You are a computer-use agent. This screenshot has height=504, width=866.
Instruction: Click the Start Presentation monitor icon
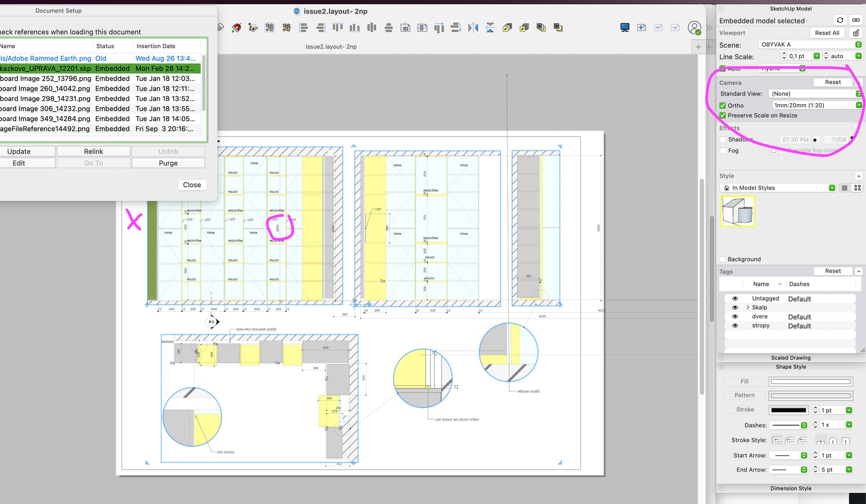coord(625,27)
